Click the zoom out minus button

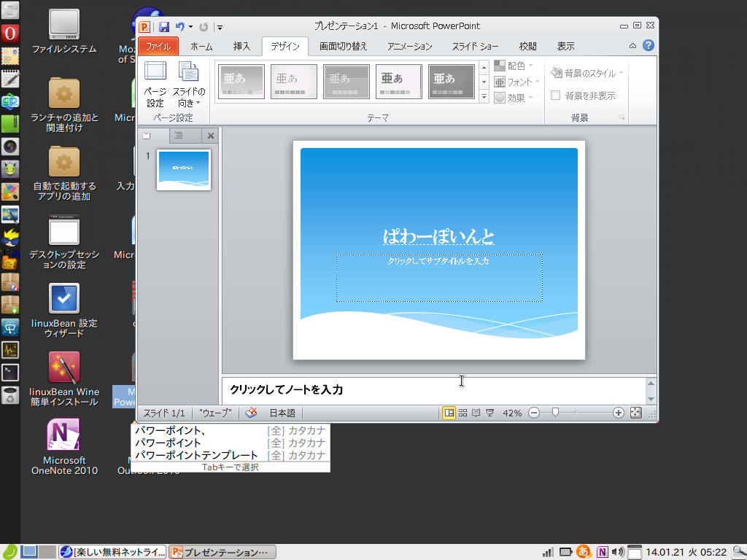coord(534,413)
